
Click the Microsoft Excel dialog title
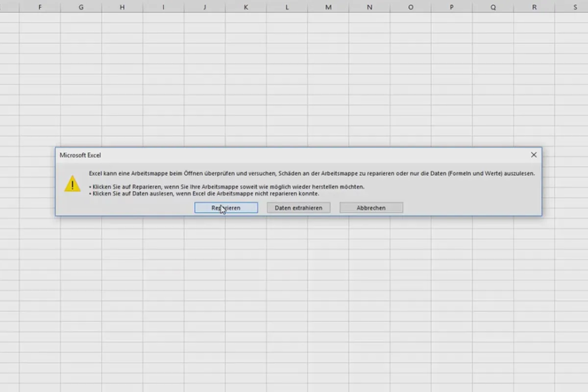pos(80,155)
